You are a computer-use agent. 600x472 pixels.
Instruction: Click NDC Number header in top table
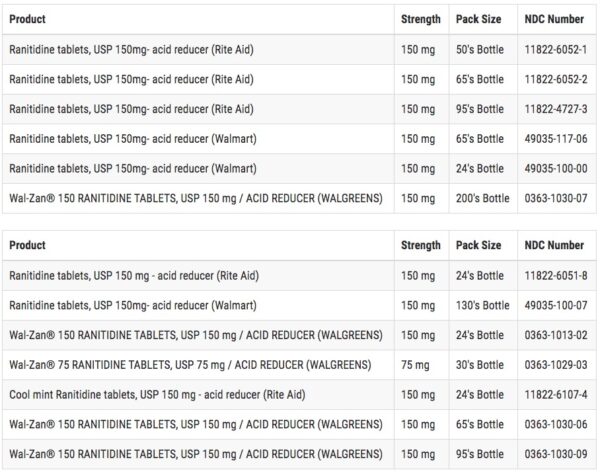coord(554,19)
